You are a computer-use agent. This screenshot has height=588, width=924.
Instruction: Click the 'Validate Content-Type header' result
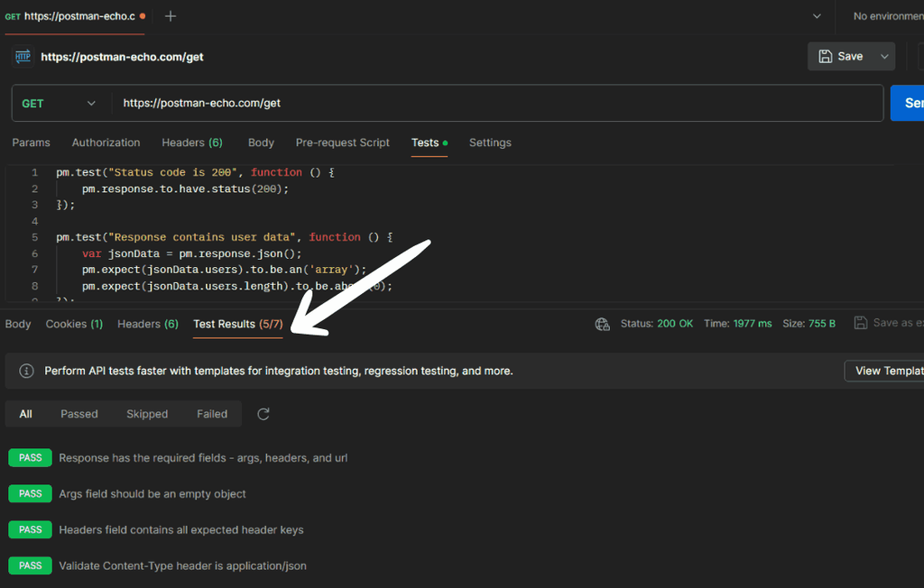click(182, 565)
